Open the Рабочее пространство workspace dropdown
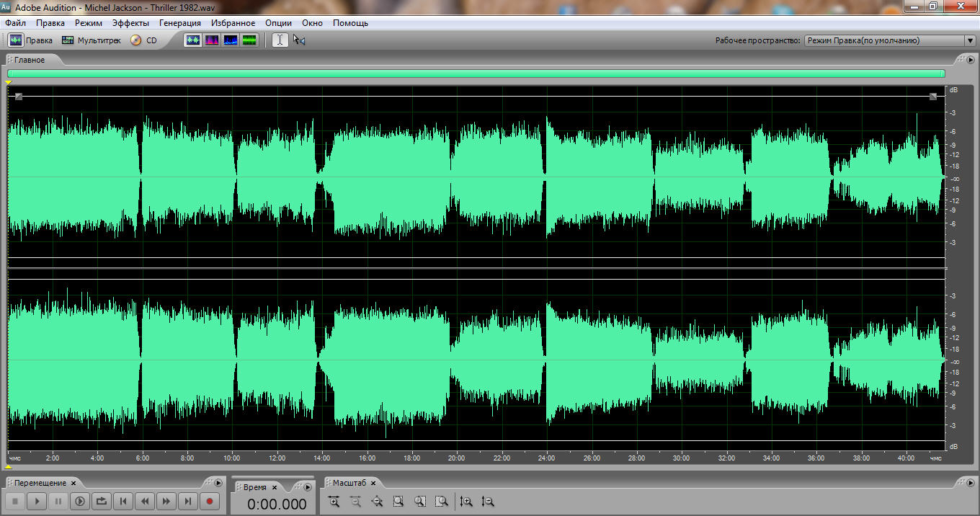 pos(889,40)
